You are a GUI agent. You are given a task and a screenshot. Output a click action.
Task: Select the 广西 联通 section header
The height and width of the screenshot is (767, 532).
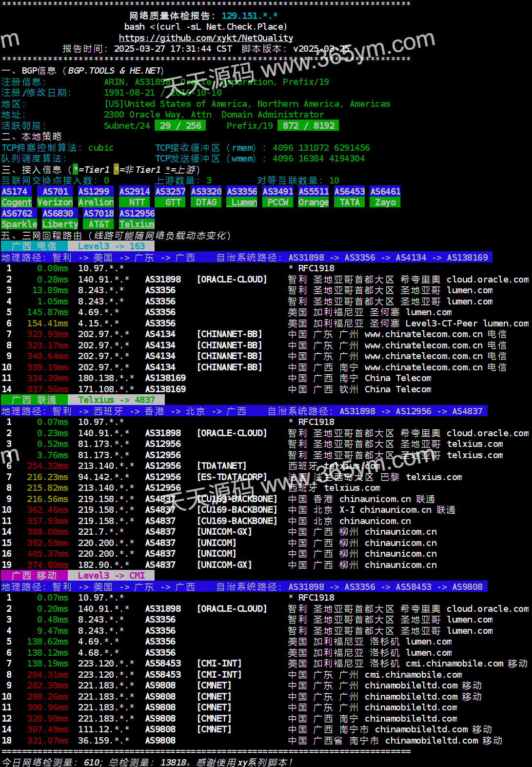[34, 400]
